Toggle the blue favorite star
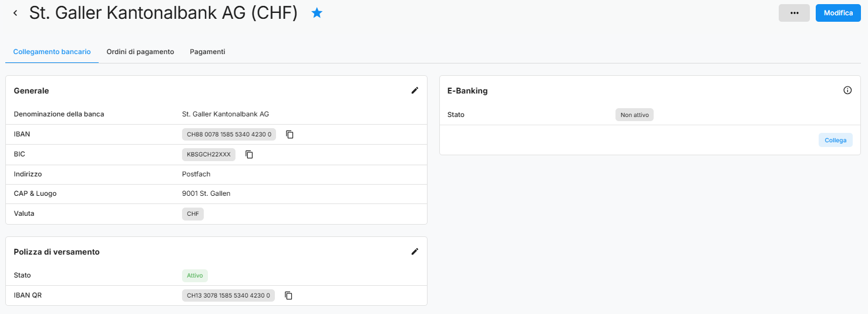 point(317,13)
